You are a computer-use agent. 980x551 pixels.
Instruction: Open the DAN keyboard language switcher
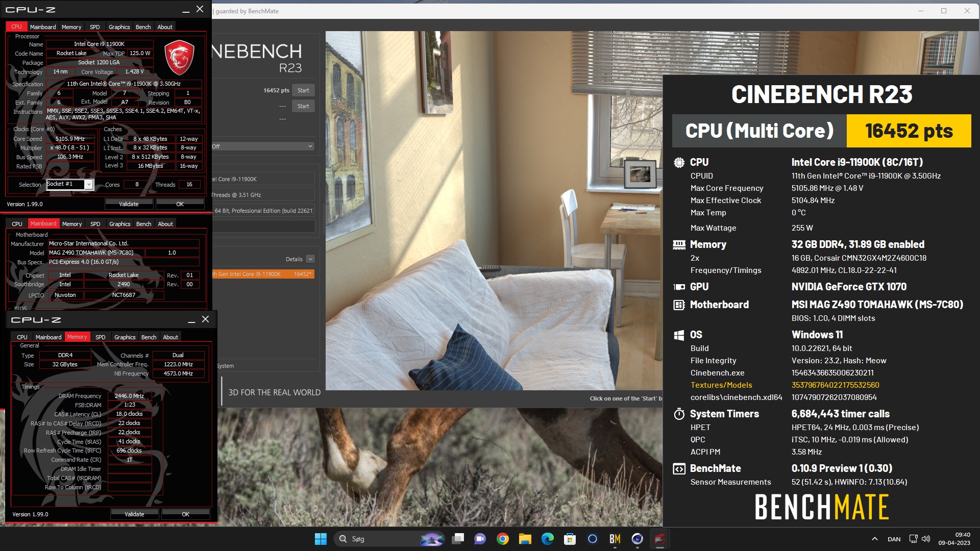click(894, 539)
